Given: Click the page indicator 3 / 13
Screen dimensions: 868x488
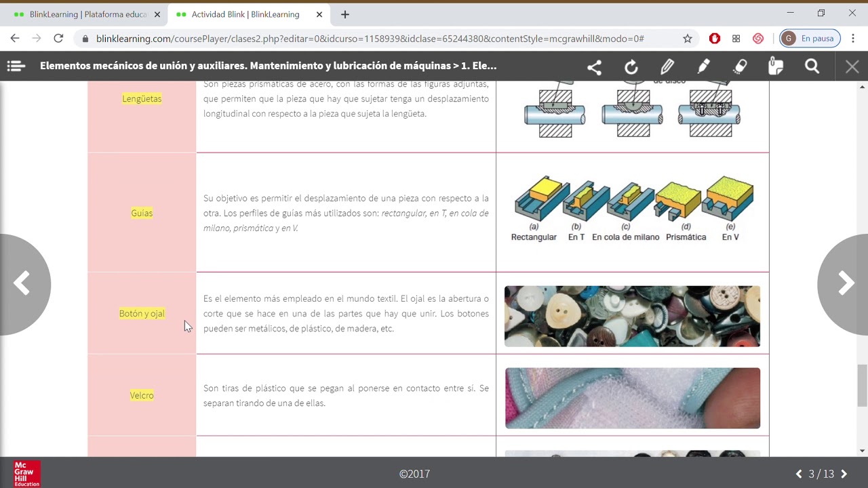Looking at the screenshot, I should coord(821,474).
